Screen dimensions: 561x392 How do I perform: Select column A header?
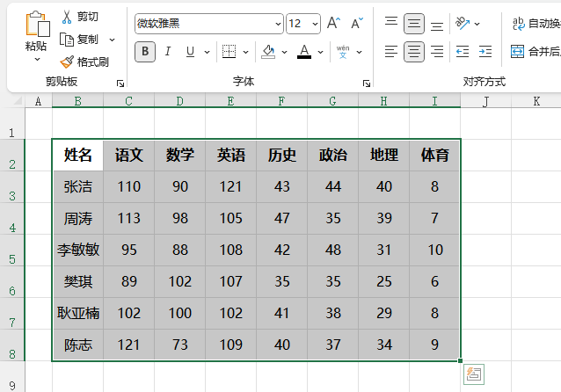tap(39, 101)
